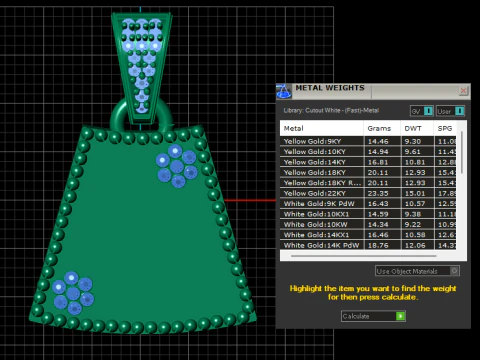
Task: Click the 10.58 DWT cell
Action: point(417,235)
